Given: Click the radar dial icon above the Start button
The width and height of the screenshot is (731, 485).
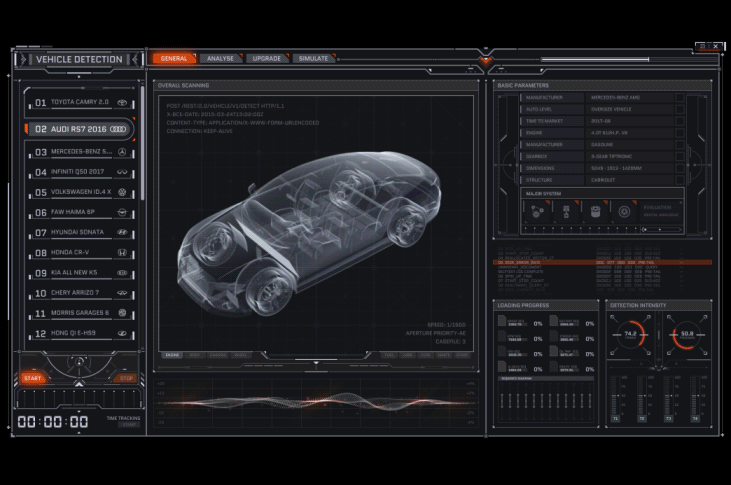Looking at the screenshot, I should point(79,361).
